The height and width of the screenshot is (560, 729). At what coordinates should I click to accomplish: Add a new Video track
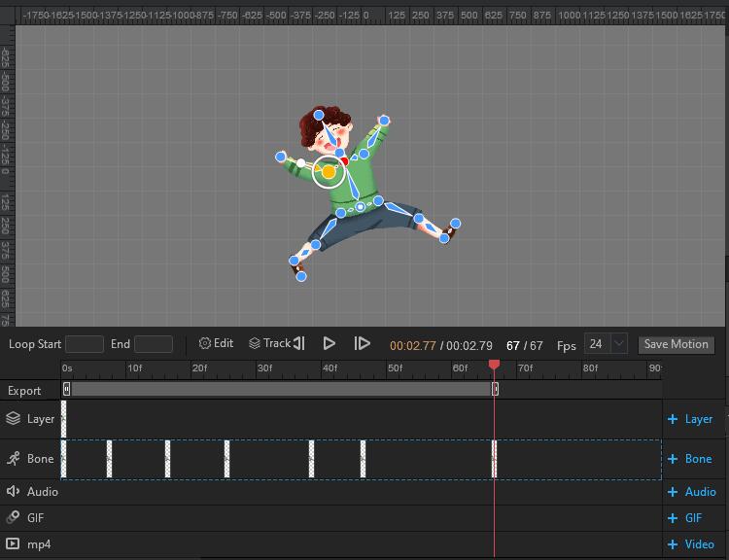coord(690,544)
